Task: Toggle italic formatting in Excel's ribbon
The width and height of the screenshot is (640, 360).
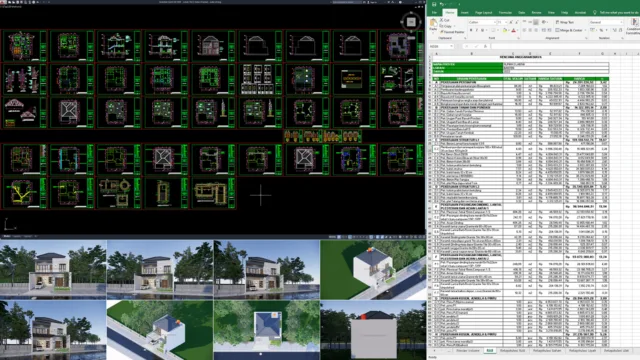Action: click(x=477, y=30)
